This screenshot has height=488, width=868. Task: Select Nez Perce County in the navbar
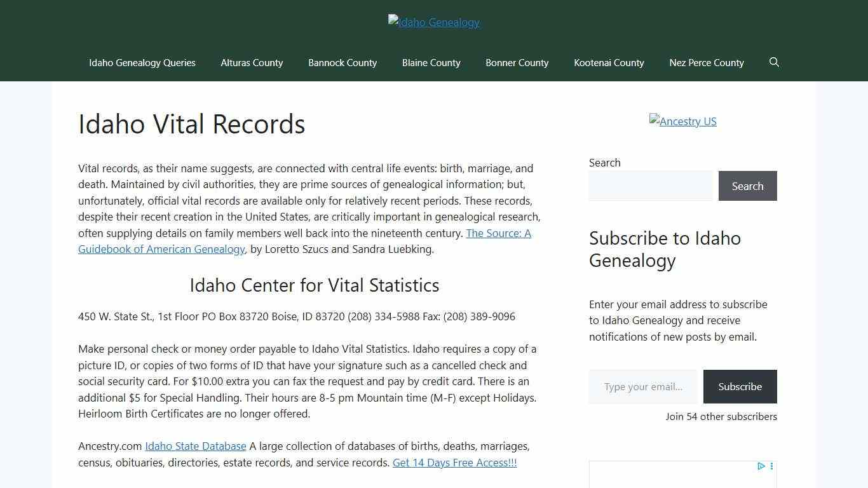click(706, 62)
